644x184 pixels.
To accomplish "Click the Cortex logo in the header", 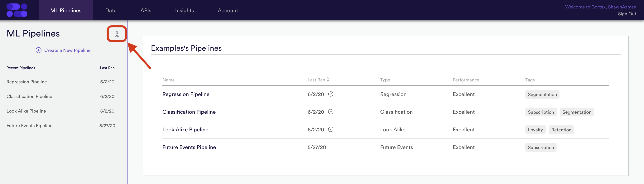I will click(17, 10).
